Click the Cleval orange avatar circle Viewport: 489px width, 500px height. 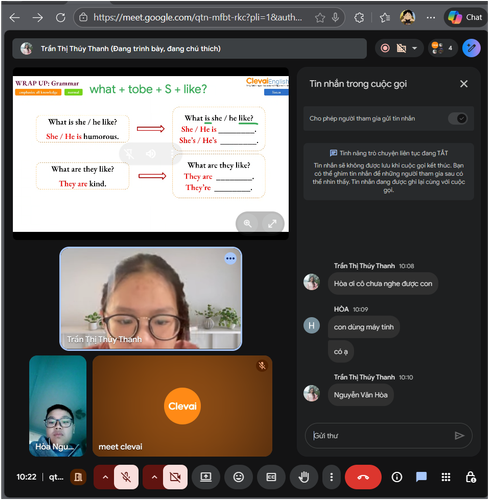coord(182,406)
